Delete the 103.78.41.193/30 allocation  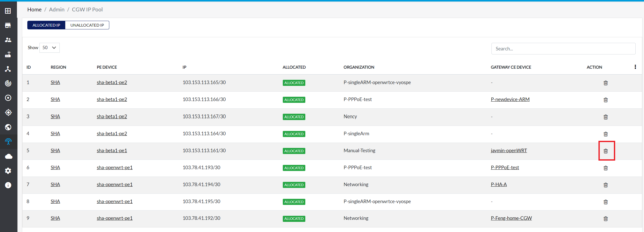pos(606,168)
